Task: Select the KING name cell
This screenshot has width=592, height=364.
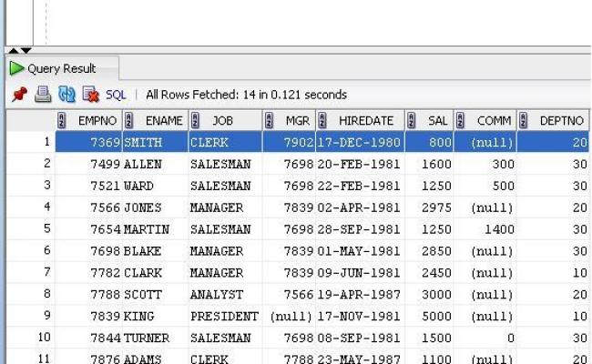Action: (155, 316)
